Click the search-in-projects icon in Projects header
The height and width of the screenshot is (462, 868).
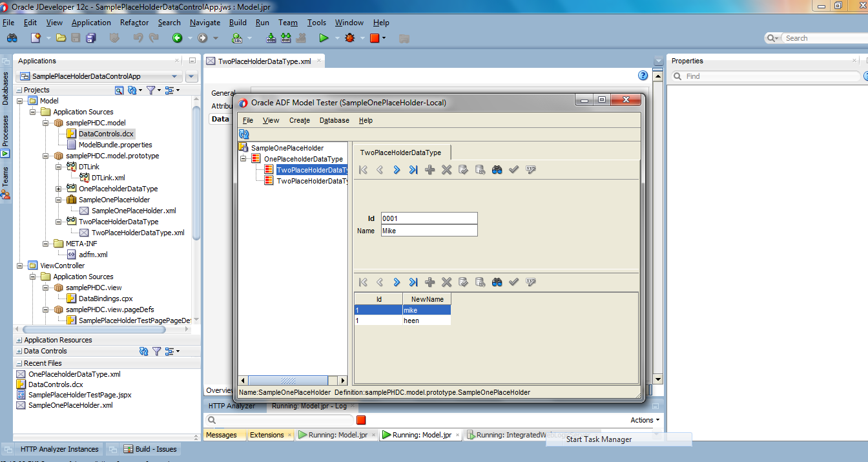(119, 90)
